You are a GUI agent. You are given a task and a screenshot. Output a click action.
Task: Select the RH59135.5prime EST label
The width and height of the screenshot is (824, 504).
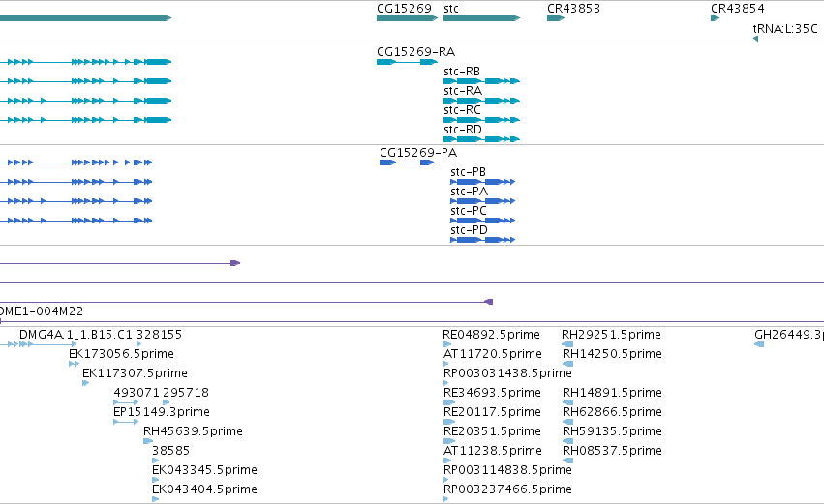(612, 431)
